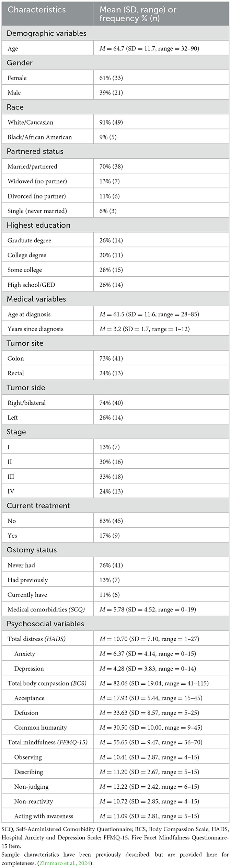Click the Married/partnered row label
This screenshot has height=868, width=231.
click(32, 167)
